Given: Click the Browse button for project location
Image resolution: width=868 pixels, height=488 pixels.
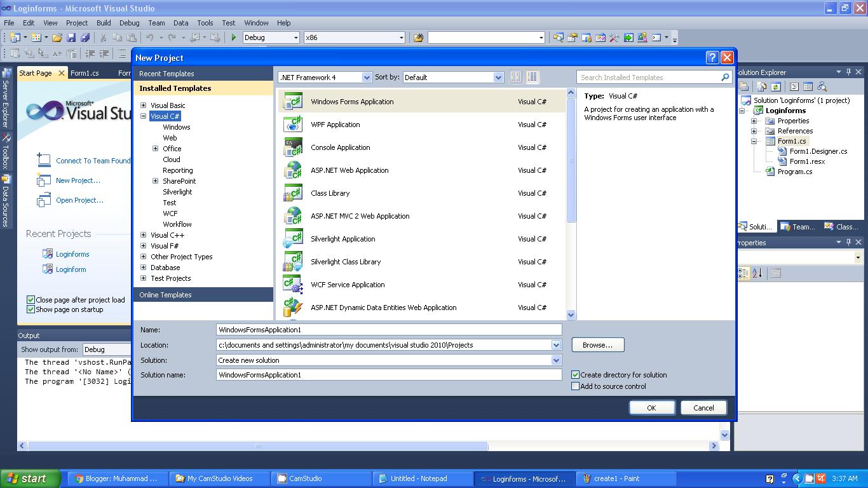Looking at the screenshot, I should (x=597, y=344).
